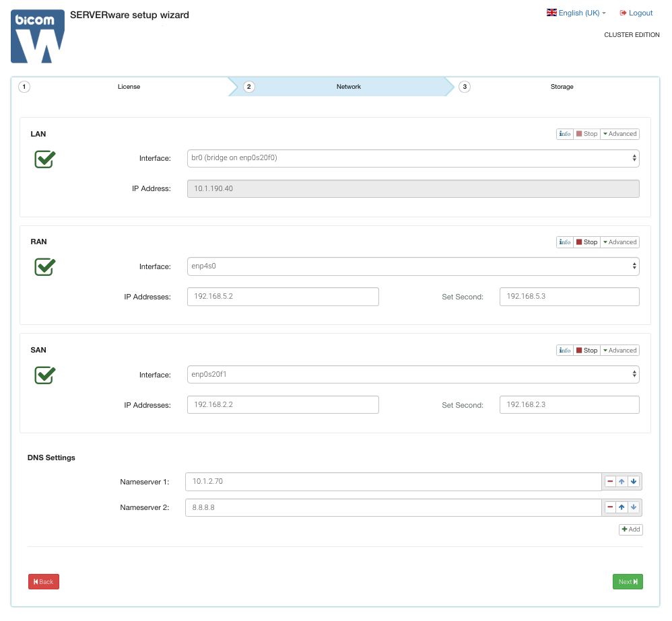Click the UK flag language icon
672x621 pixels.
pyautogui.click(x=551, y=13)
